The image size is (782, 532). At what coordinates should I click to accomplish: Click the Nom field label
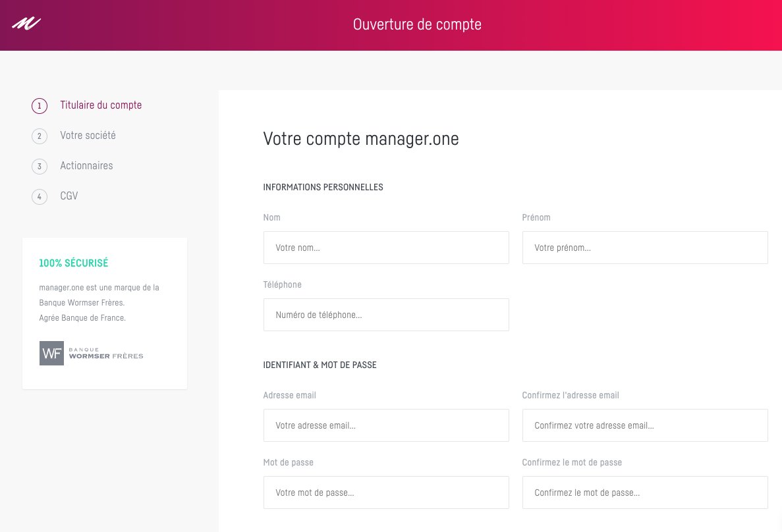(272, 217)
